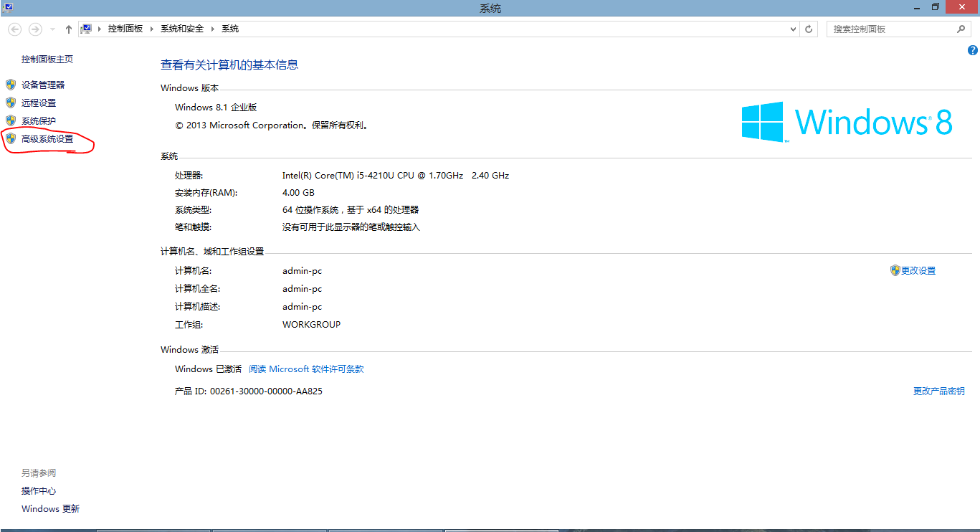
Task: Open the recent locations dropdown arrow
Action: [x=52, y=29]
